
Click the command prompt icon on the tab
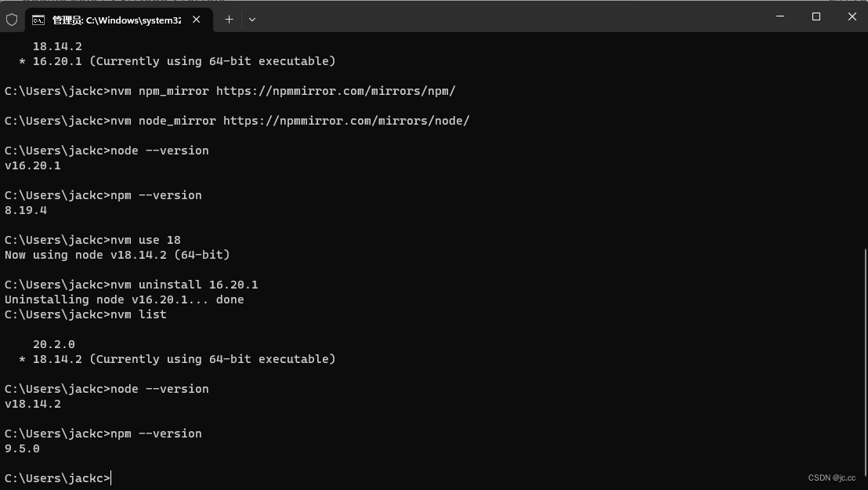tap(39, 20)
